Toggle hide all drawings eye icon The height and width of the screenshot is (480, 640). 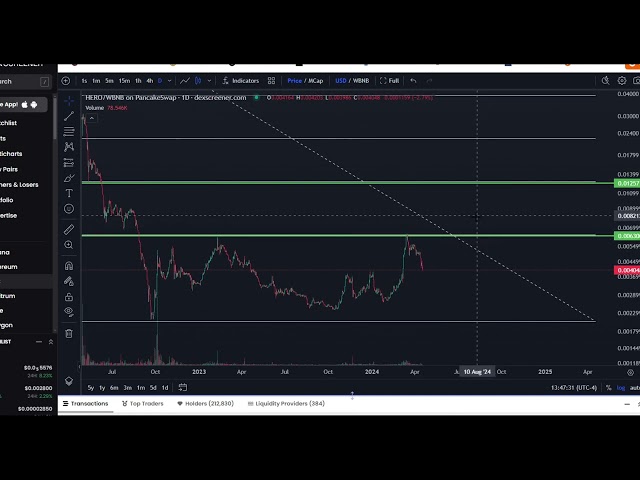point(69,311)
